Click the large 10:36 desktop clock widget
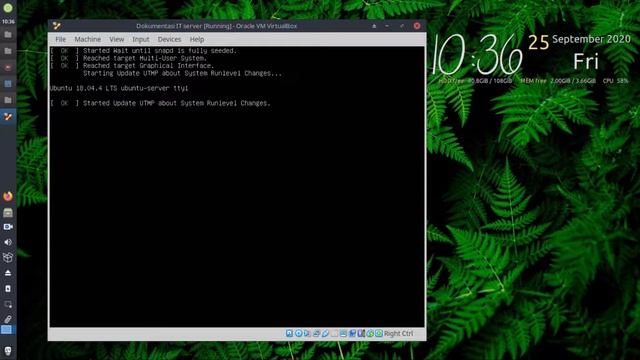Screen dimensions: 640x360 (x=477, y=54)
